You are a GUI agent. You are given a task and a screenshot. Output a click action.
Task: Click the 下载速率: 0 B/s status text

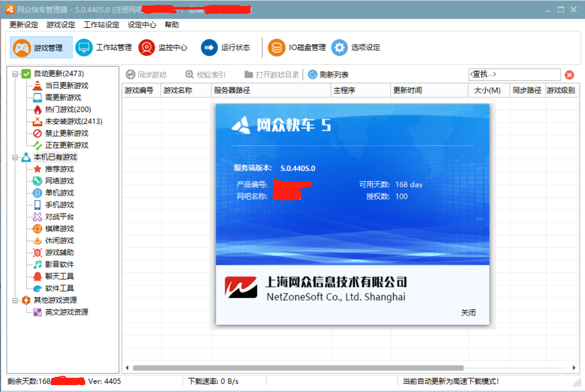[213, 381]
